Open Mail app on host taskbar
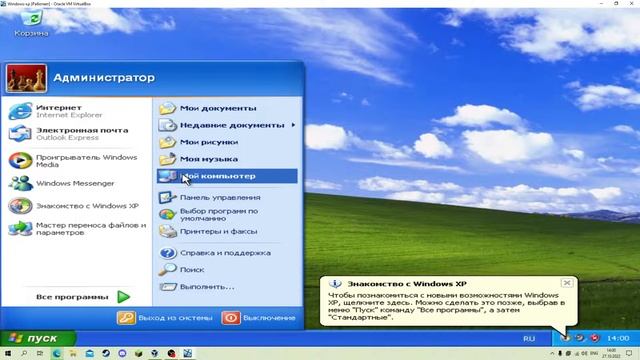This screenshot has height=360, width=640. [x=89, y=353]
